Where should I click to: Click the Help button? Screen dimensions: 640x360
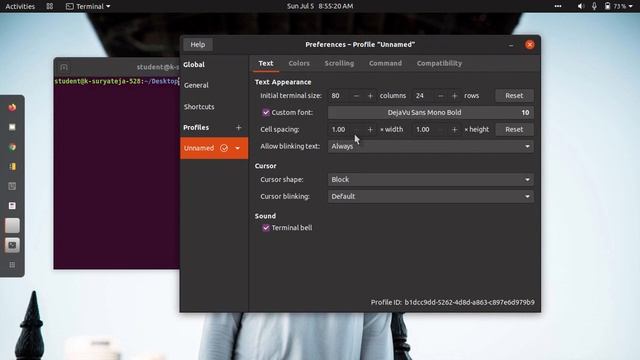[198, 44]
